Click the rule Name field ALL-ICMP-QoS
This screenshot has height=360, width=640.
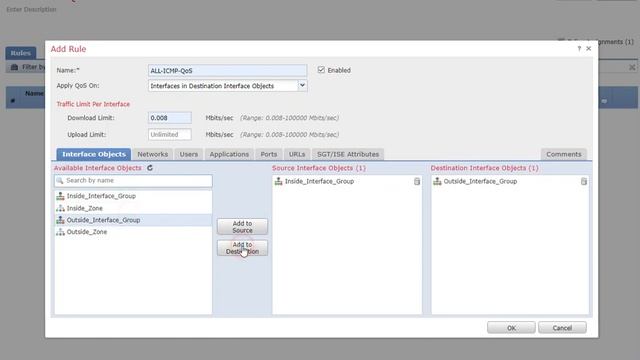227,71
